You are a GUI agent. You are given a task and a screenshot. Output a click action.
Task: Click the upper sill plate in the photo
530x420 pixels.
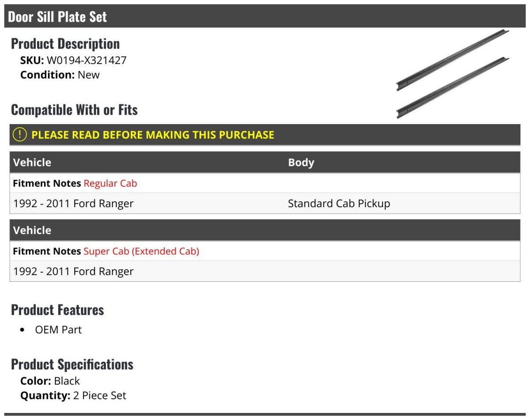coord(453,61)
